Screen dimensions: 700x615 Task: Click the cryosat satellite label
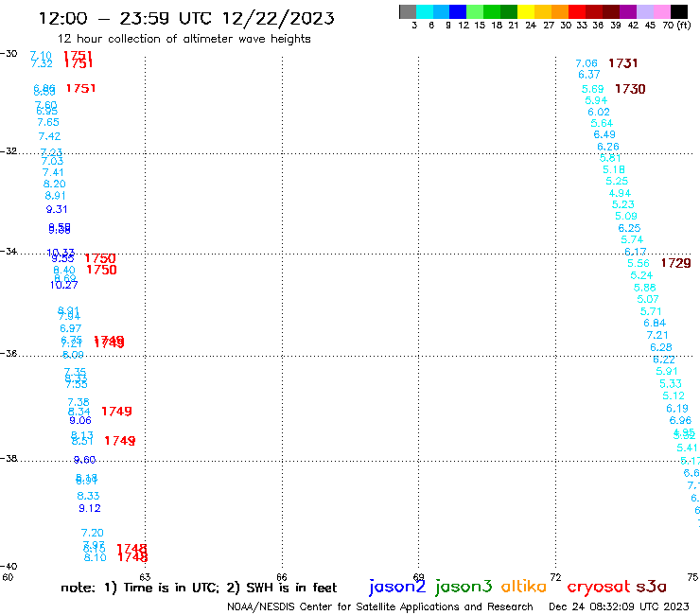[x=599, y=588]
